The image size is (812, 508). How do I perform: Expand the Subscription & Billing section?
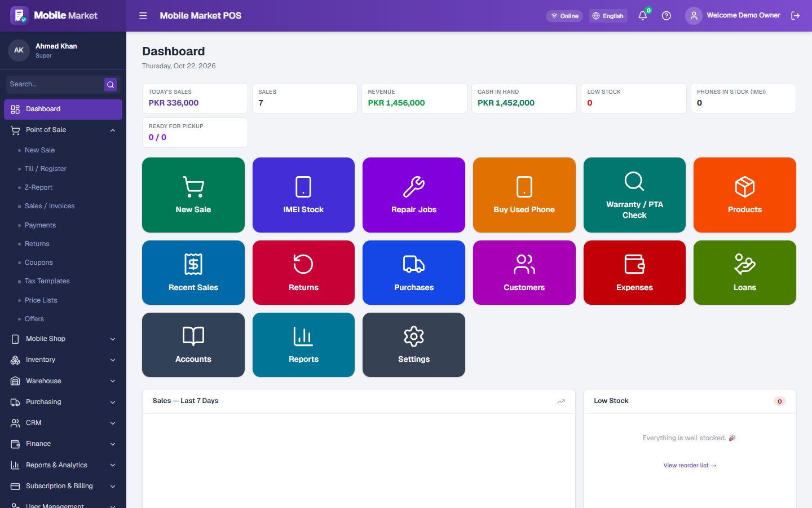point(63,486)
